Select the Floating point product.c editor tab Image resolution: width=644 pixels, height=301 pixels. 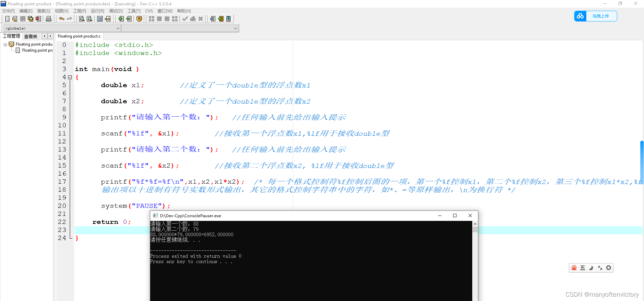(79, 36)
